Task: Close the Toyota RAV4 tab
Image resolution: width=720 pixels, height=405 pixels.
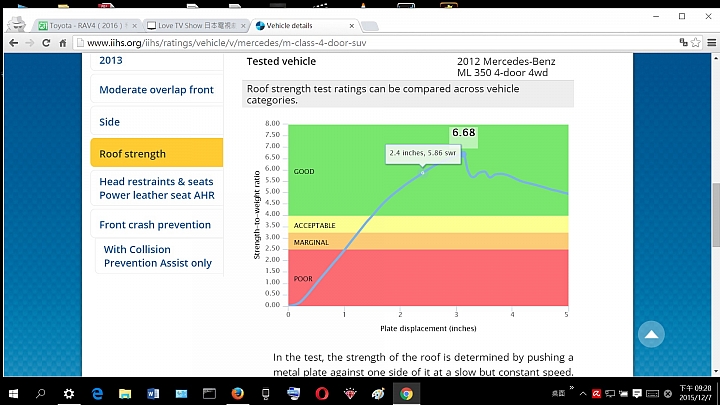Action: point(135,26)
